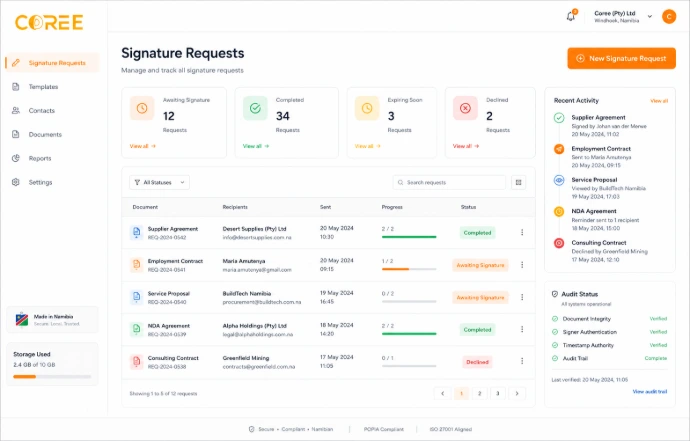Click Awaiting Signature badge for Service Proposal
Viewport: 690px width, 441px height.
coord(480,298)
